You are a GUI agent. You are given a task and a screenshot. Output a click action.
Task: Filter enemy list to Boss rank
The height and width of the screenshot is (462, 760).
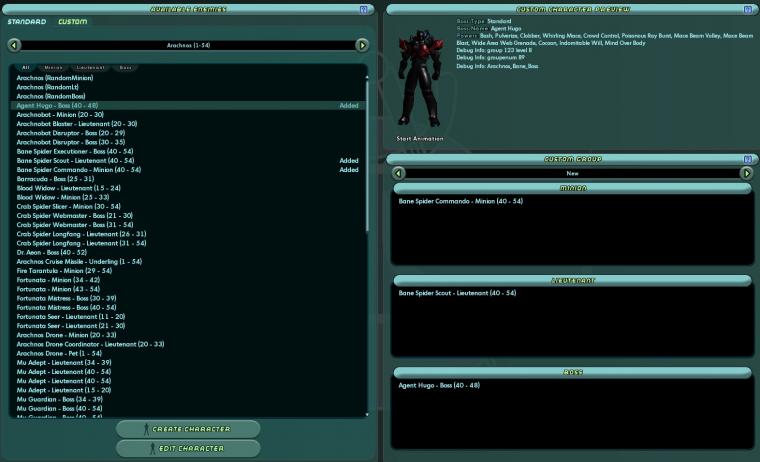click(x=126, y=67)
